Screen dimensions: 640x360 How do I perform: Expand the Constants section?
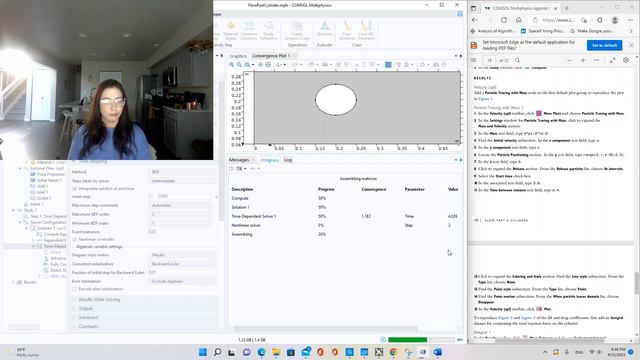tap(144, 327)
